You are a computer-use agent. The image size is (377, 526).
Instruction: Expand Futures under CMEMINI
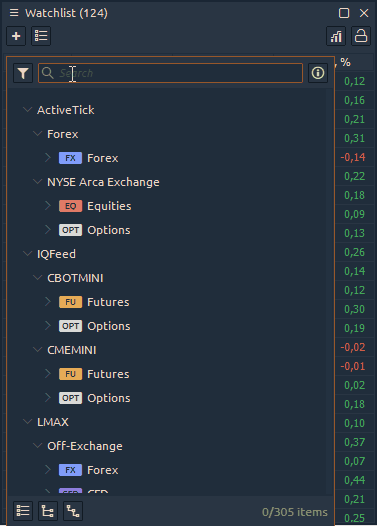point(48,374)
